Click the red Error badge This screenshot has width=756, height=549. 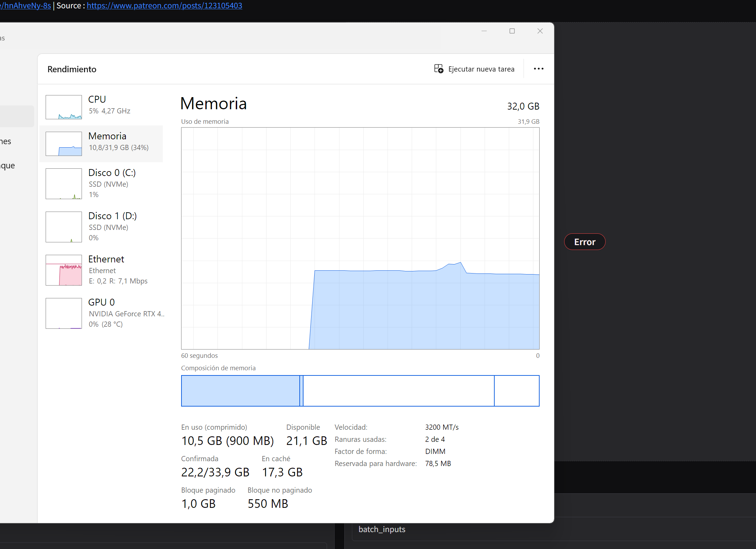pyautogui.click(x=585, y=242)
